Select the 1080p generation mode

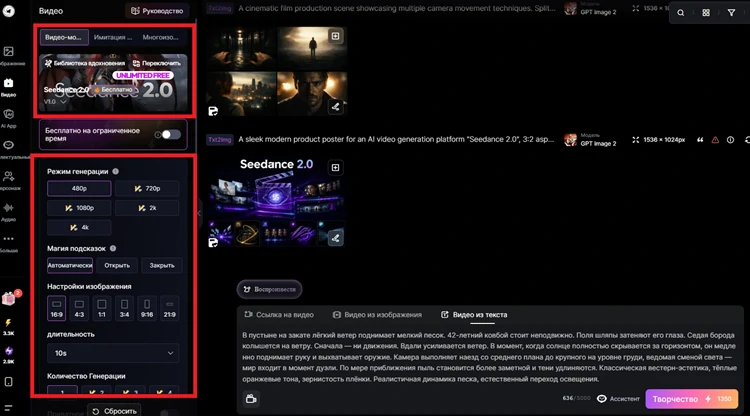coord(79,208)
